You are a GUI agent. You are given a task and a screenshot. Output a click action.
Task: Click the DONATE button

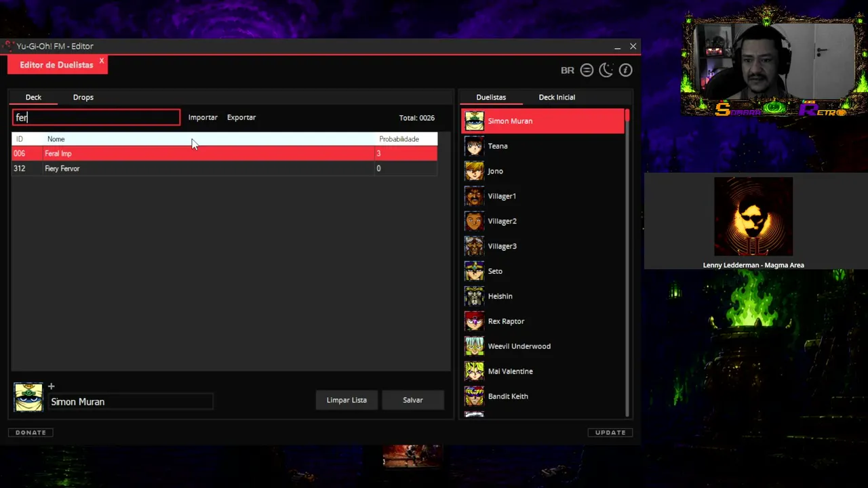[31, 432]
